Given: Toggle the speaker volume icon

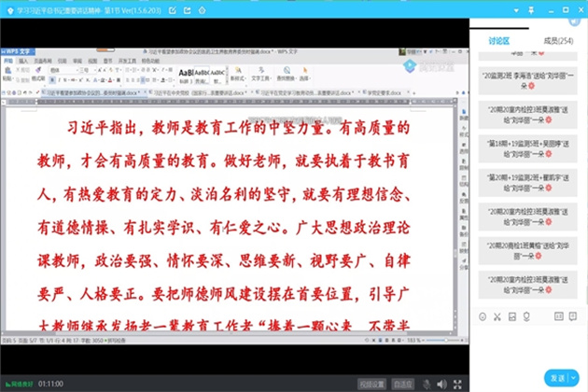Looking at the screenshot, I should click(441, 385).
